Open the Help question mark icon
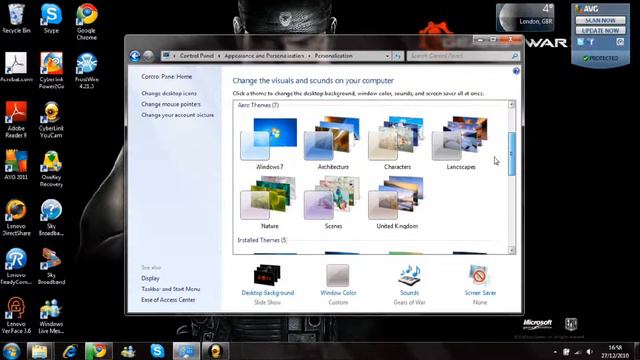This screenshot has height=360, width=640. (516, 71)
